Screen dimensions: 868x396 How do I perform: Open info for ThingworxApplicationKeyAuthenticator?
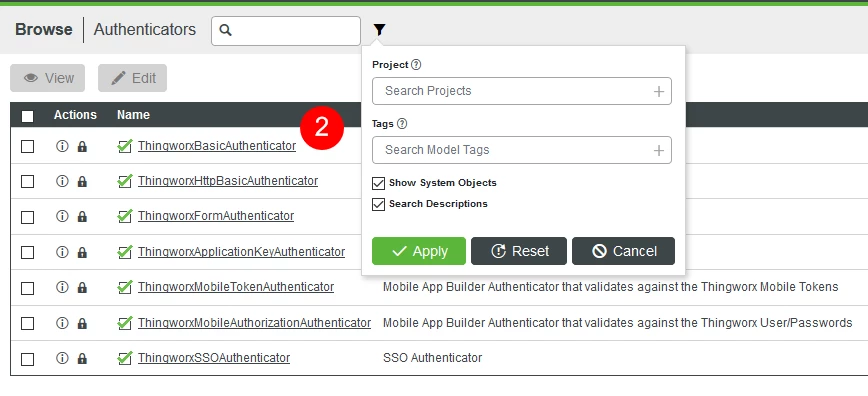pos(62,252)
